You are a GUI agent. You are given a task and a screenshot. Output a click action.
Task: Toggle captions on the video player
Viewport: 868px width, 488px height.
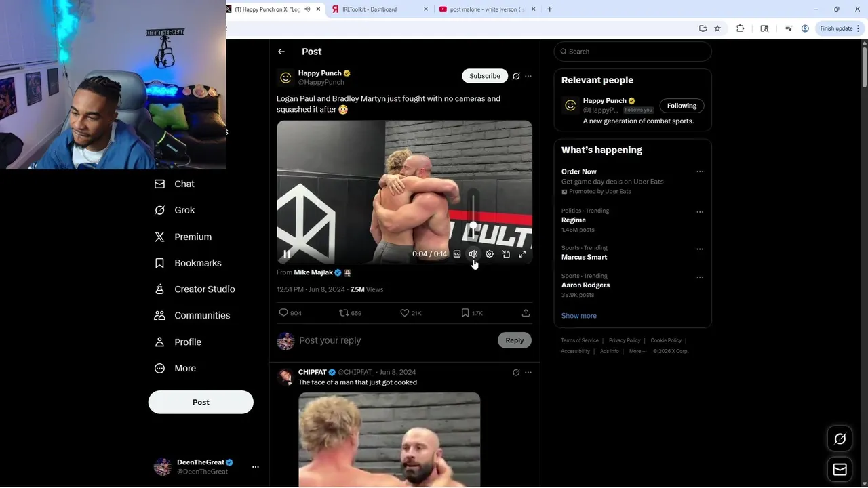457,254
